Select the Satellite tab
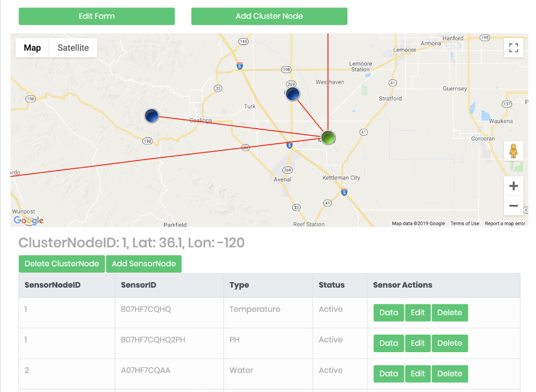The width and height of the screenshot is (536, 392). click(73, 47)
